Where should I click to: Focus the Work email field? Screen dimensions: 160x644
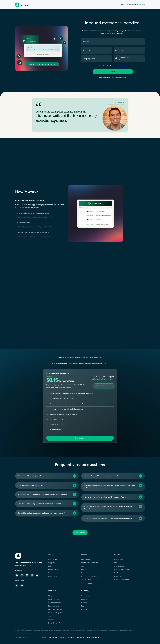113,42
